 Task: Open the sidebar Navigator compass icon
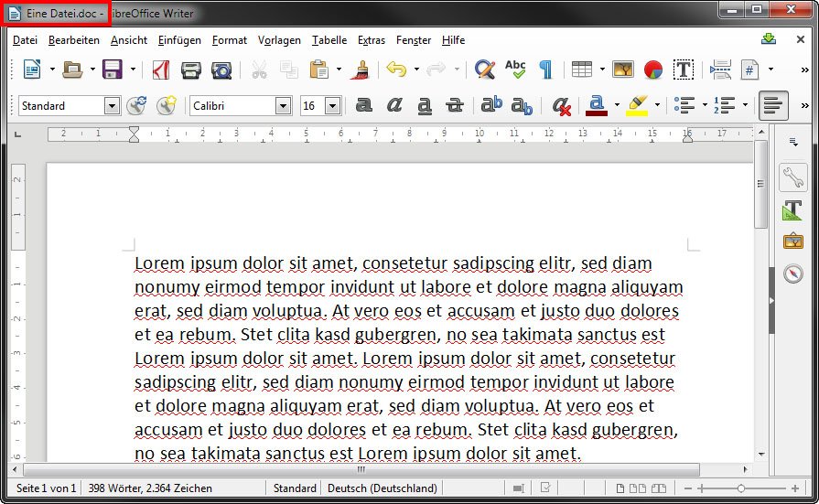792,273
